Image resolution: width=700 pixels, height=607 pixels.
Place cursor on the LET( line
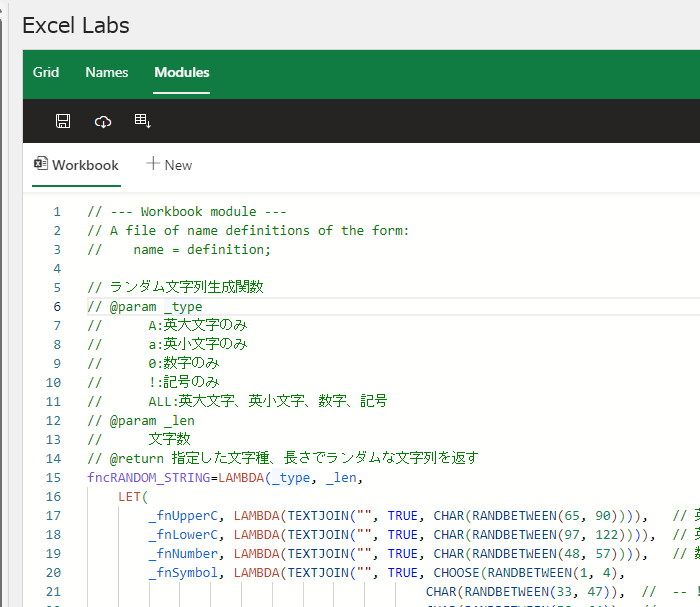pos(133,497)
